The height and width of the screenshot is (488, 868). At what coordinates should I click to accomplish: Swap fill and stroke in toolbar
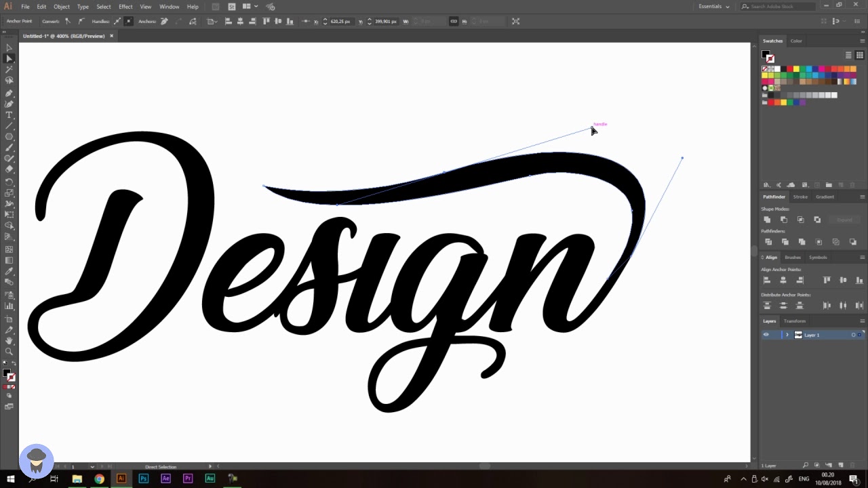[x=14, y=364]
